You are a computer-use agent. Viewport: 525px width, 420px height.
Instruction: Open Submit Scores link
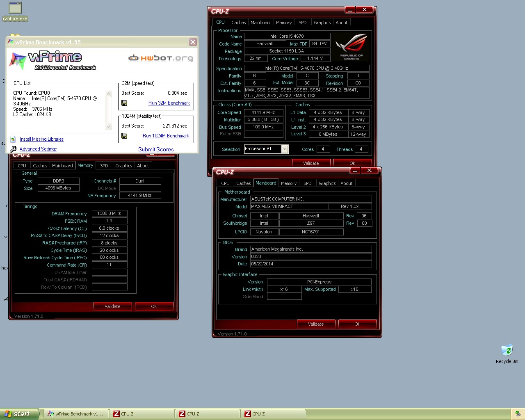(x=156, y=149)
